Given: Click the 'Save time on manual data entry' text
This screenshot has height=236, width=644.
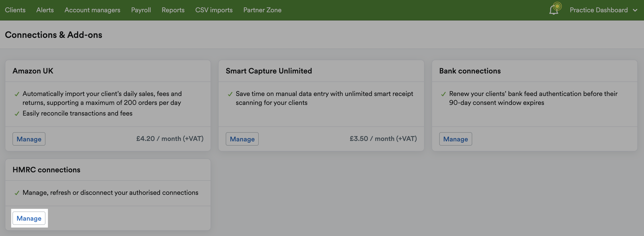Looking at the screenshot, I should (324, 98).
